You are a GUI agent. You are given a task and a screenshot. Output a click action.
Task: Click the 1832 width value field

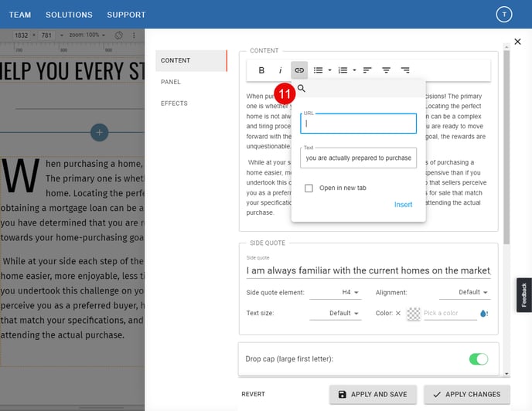click(22, 36)
